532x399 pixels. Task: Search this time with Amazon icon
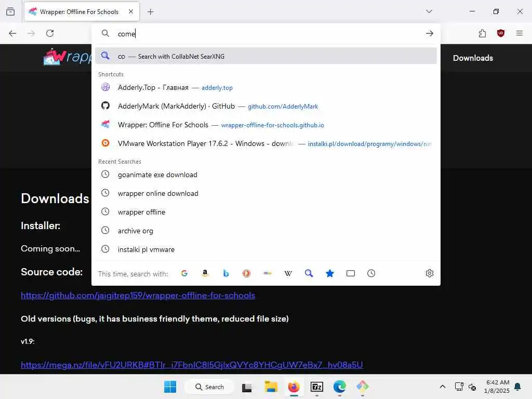(x=205, y=273)
